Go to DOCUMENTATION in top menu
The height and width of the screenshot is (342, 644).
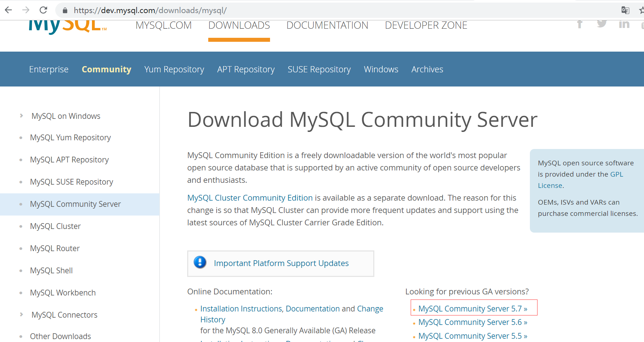(x=327, y=25)
